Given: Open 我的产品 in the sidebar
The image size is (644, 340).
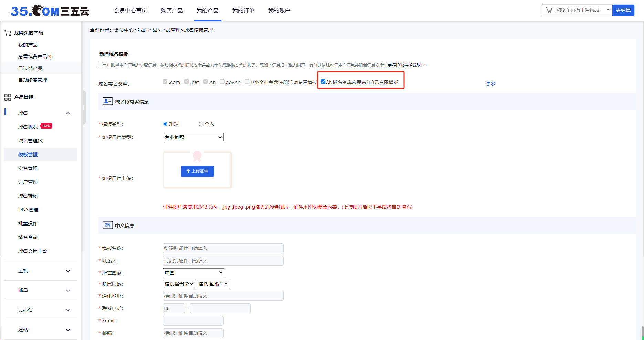Looking at the screenshot, I should [28, 45].
